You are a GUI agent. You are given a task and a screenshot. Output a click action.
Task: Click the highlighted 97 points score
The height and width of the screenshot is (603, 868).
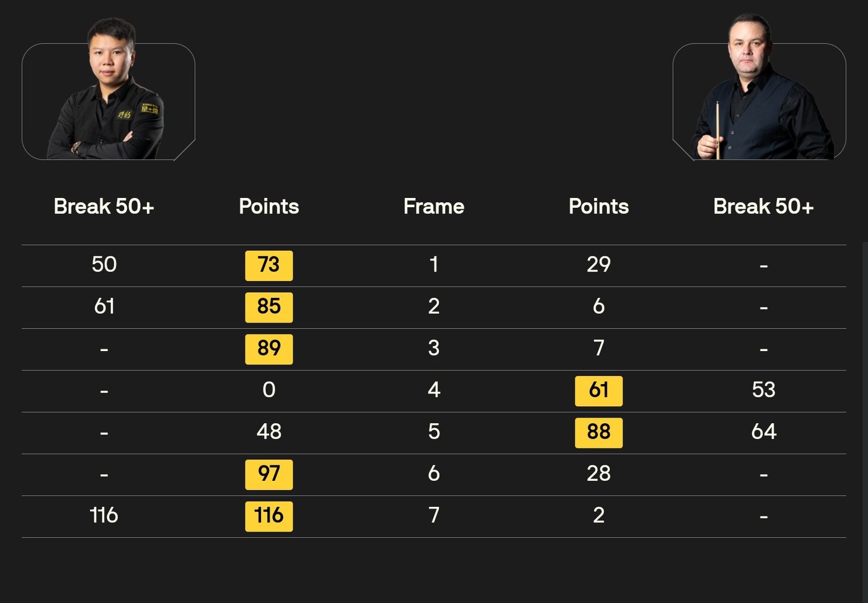coord(268,474)
